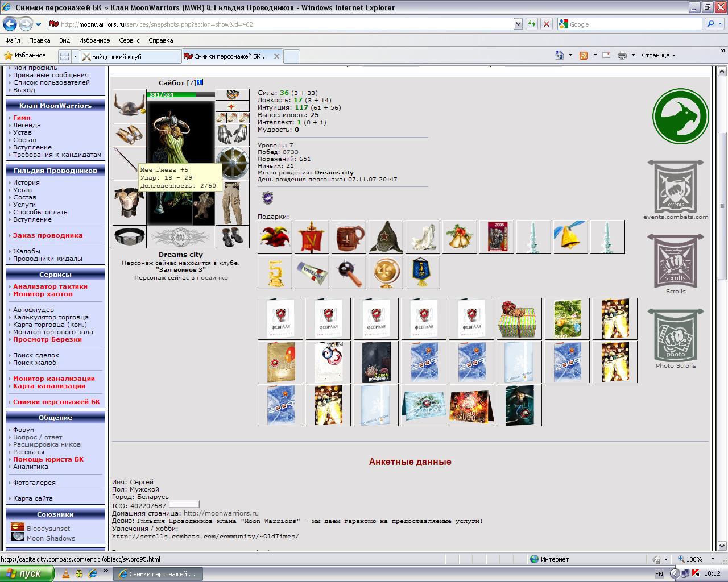This screenshot has width=728, height=582.
Task: Open the RSS feeds dropdown arrow
Action: 595,55
